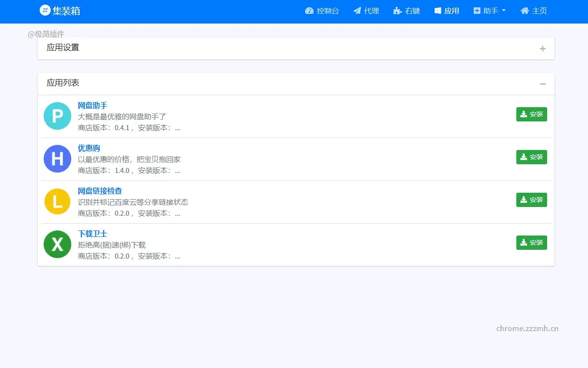Select 代理 from the navigation bar
588x368 pixels.
point(371,11)
